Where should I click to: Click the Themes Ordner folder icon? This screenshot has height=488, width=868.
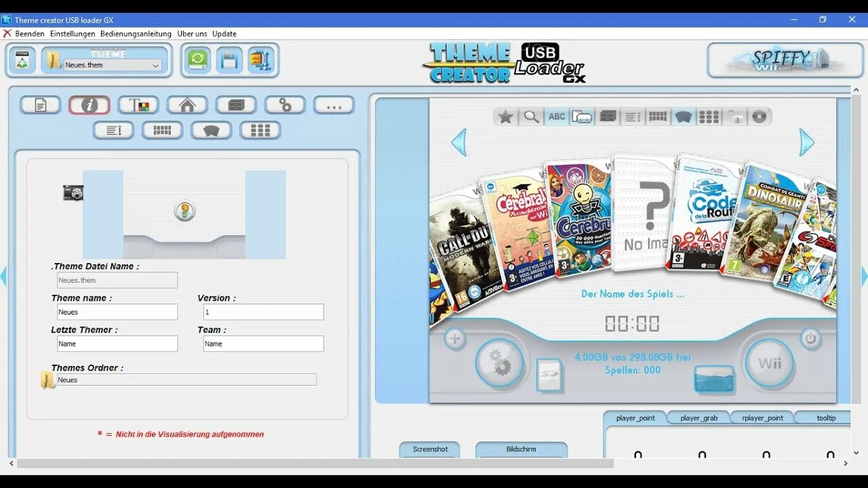[47, 380]
